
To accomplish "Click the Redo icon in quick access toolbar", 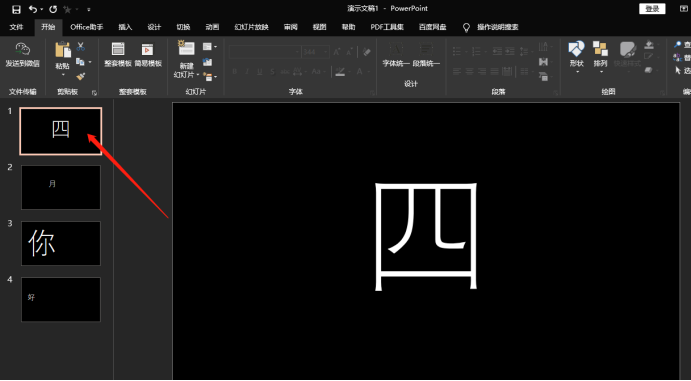I will point(53,9).
